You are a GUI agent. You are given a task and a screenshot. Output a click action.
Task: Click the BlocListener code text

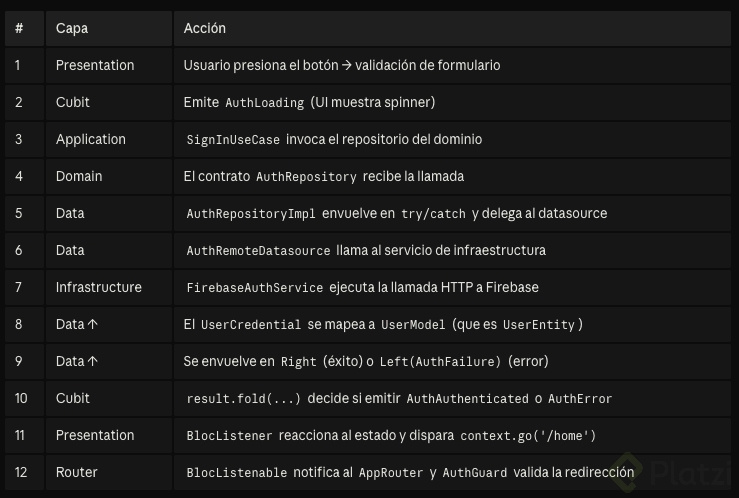[x=229, y=436]
